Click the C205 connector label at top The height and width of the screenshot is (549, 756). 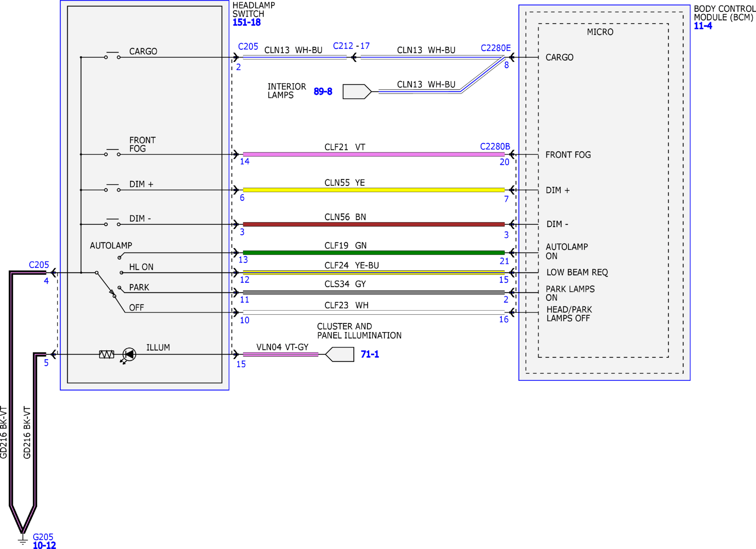tap(248, 46)
